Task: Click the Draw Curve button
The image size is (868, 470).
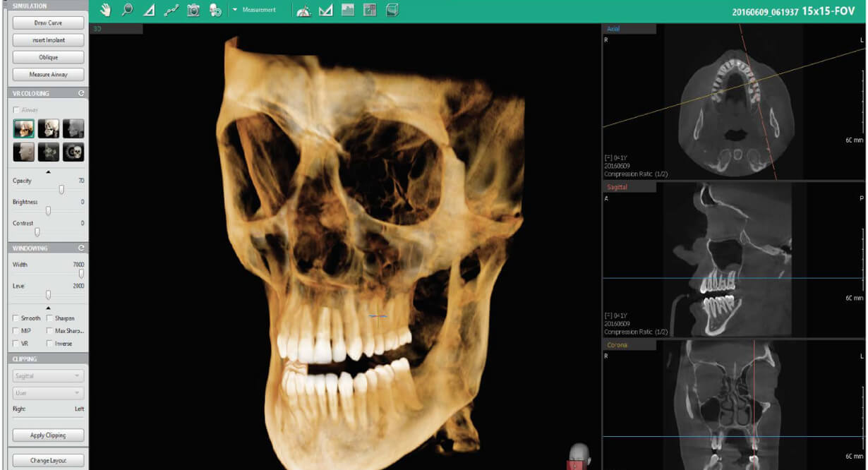Action: click(x=48, y=23)
